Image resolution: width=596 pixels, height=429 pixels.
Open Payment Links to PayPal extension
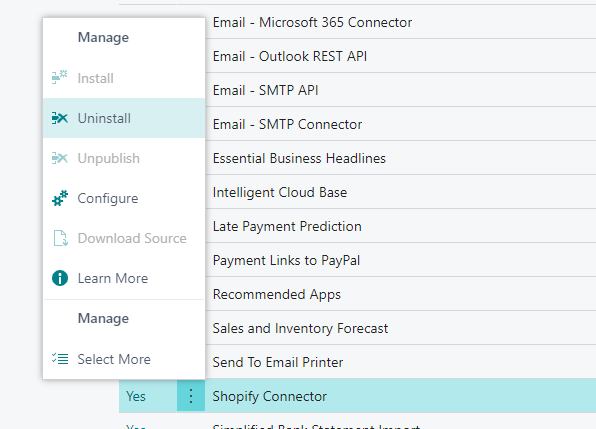pyautogui.click(x=286, y=260)
